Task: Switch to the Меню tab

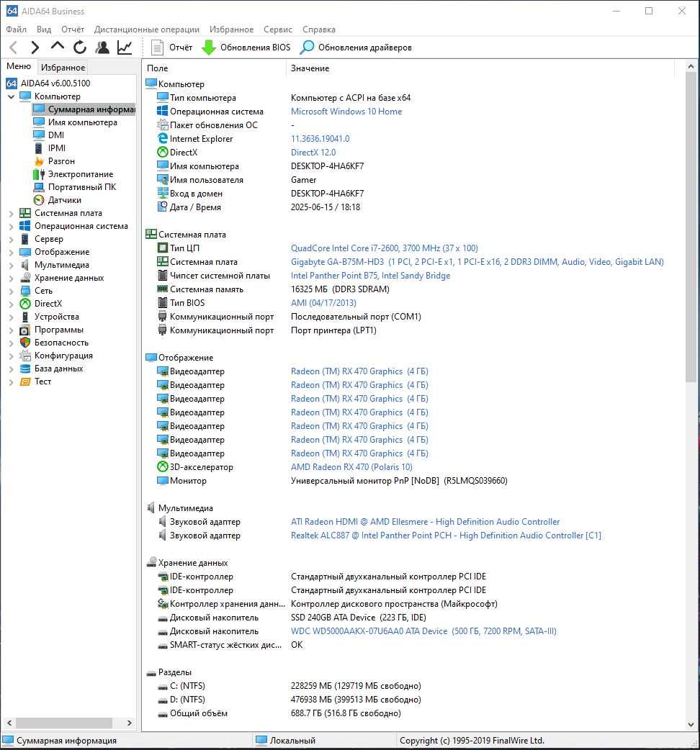Action: [19, 66]
